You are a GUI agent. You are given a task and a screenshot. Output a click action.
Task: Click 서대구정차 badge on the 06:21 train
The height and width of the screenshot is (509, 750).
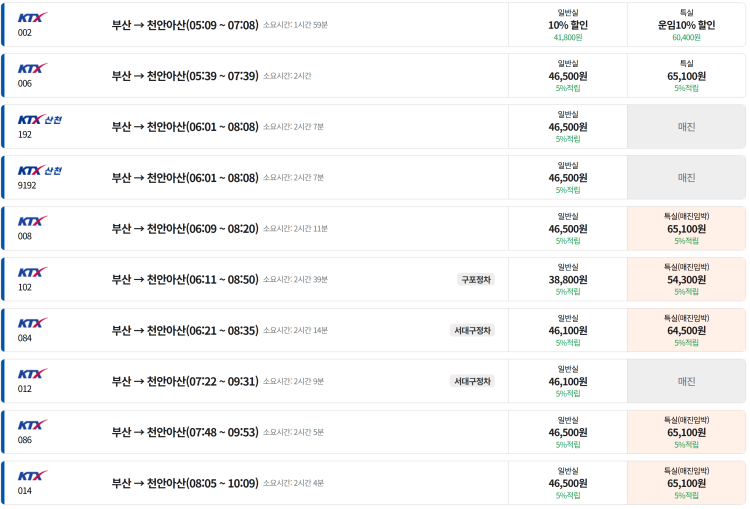tap(472, 330)
